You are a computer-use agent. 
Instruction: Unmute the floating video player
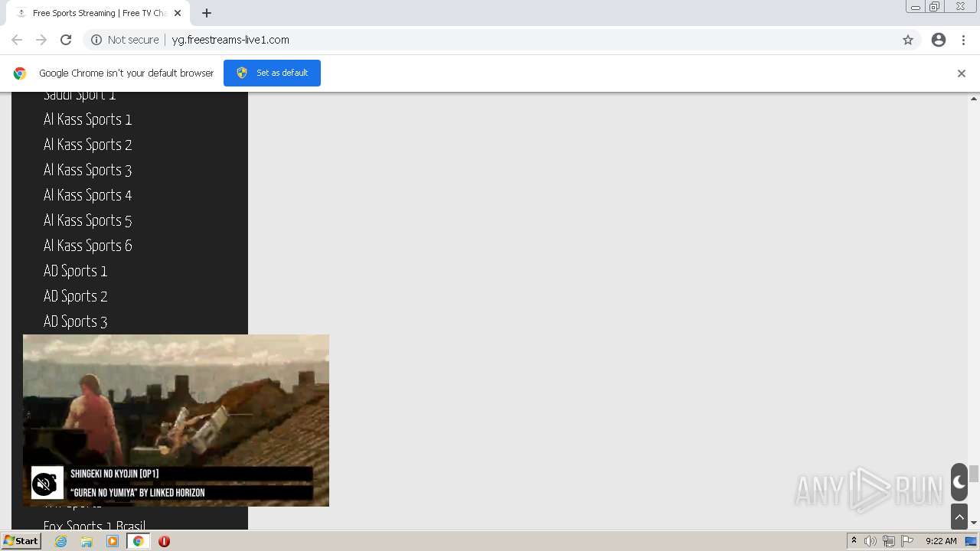45,484
